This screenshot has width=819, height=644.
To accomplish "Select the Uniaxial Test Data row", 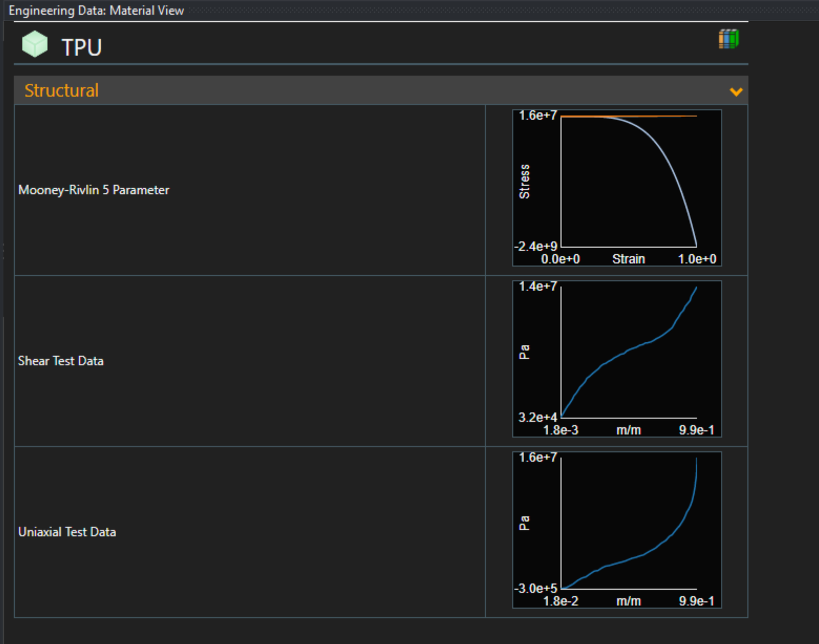I will (x=67, y=532).
